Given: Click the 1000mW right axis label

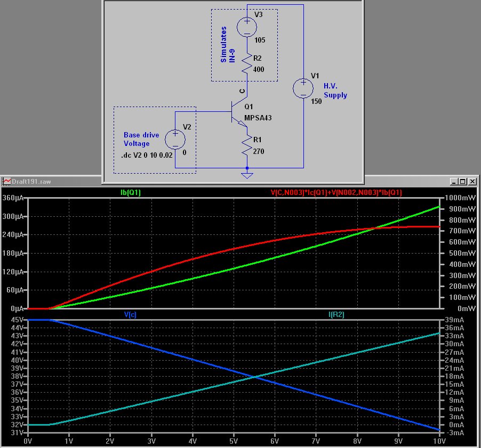Looking at the screenshot, I should 460,198.
